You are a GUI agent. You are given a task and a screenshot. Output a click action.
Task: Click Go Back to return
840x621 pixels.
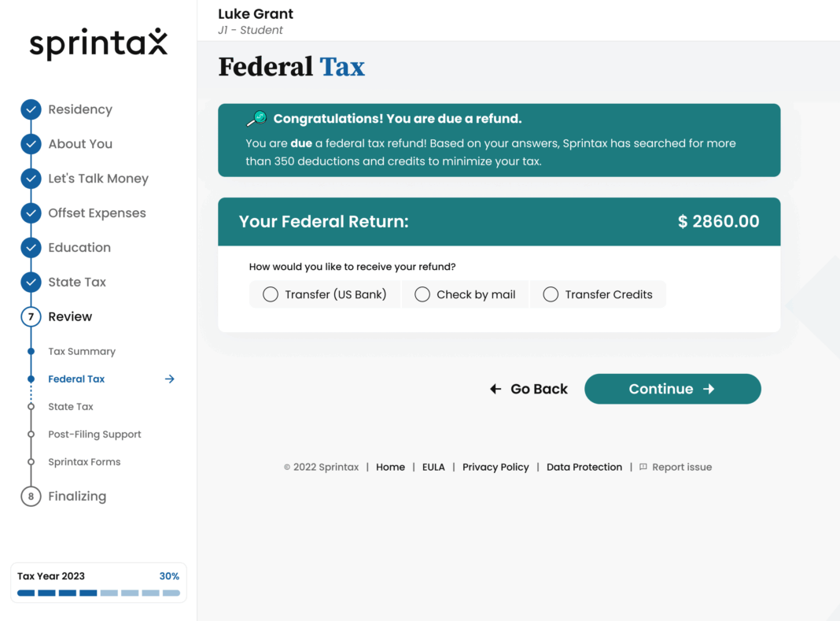tap(529, 388)
